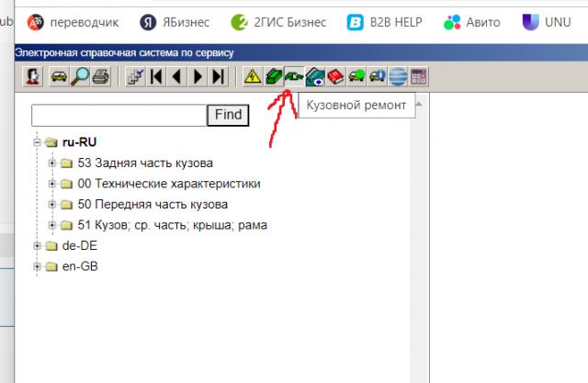Select the ru-RU folder label
Screen dimensions: 588x383
pos(80,142)
